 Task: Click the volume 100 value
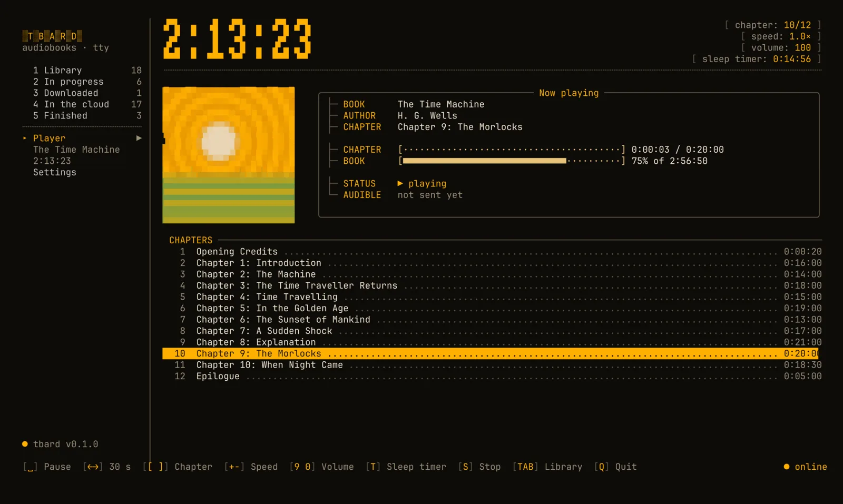pyautogui.click(x=803, y=48)
